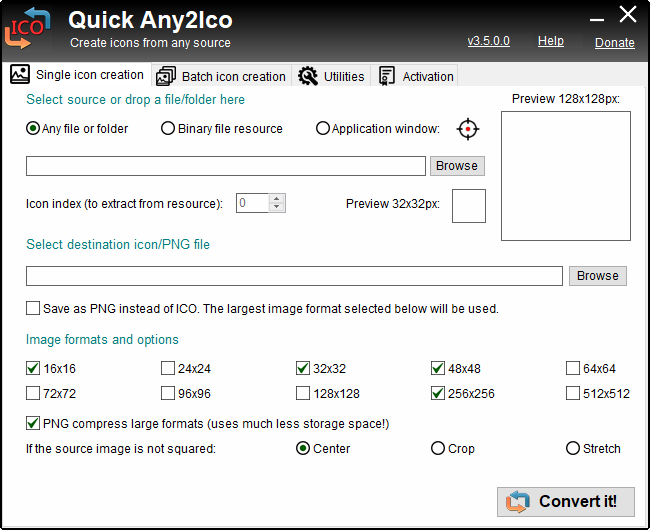The image size is (650, 530).
Task: Open the Utilities tab
Action: point(331,77)
